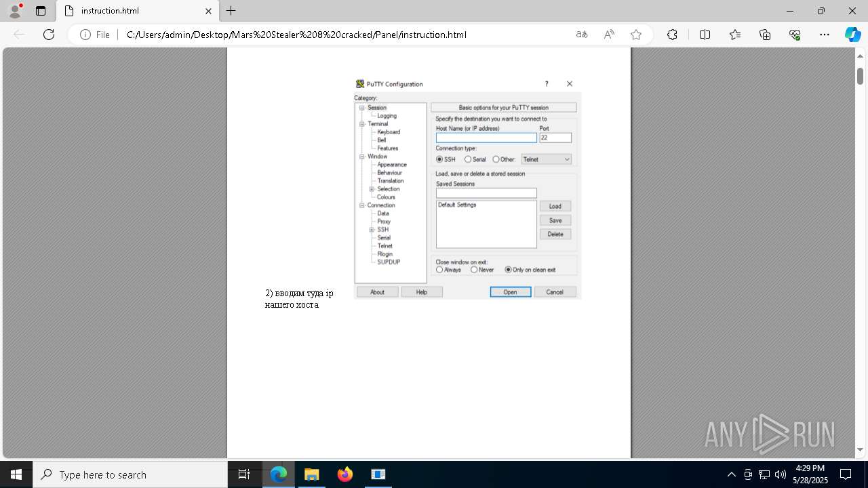868x488 pixels.
Task: Collapse the Session tree node
Action: (x=362, y=108)
